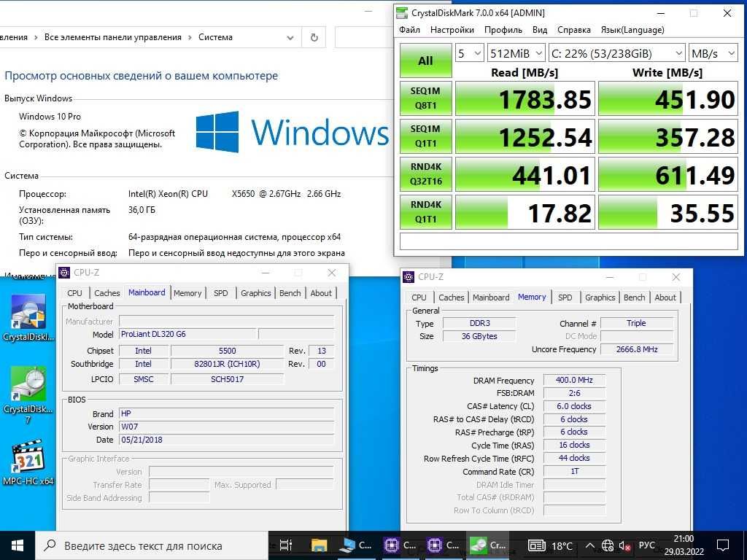Image resolution: width=747 pixels, height=560 pixels.
Task: Open the test size dropdown showing 512MiB
Action: pos(516,53)
